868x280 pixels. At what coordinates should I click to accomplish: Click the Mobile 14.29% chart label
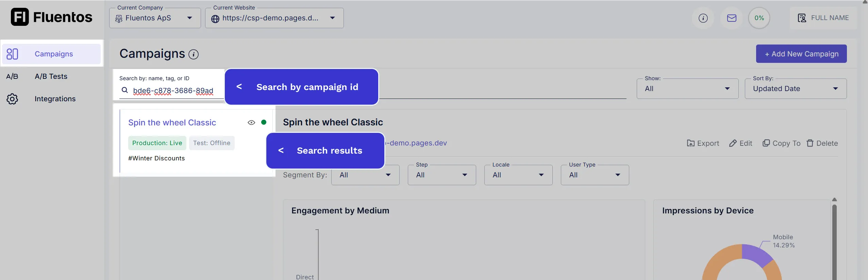pos(784,241)
